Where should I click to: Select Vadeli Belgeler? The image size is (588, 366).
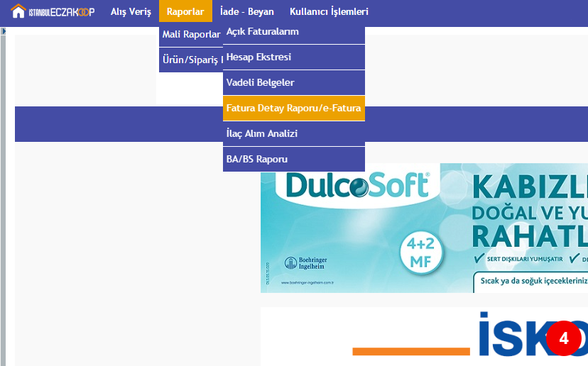click(x=293, y=83)
